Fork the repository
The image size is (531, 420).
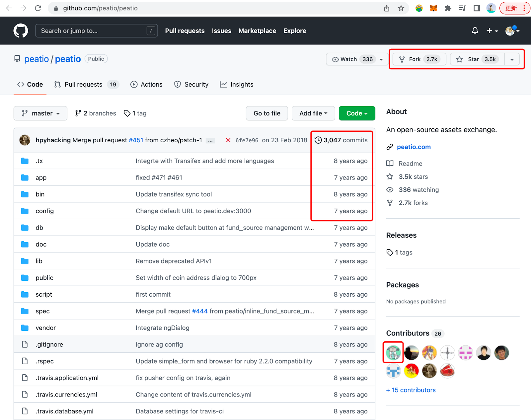(419, 59)
